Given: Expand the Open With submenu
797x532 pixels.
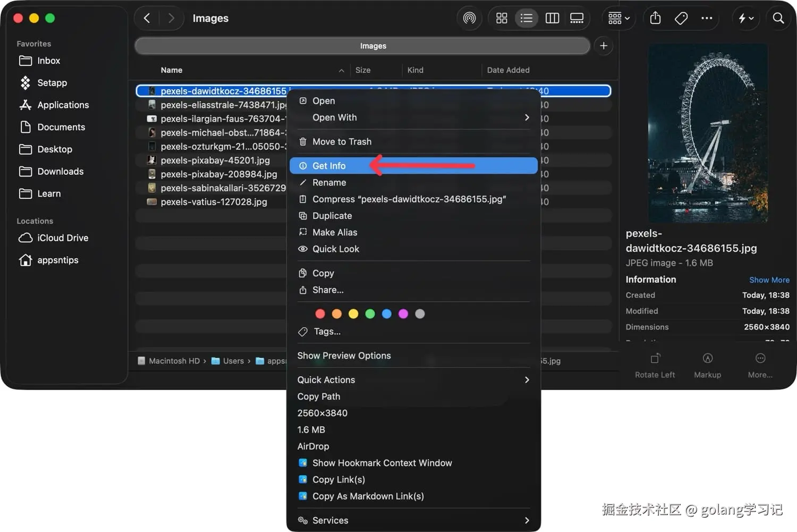Looking at the screenshot, I should tap(413, 117).
